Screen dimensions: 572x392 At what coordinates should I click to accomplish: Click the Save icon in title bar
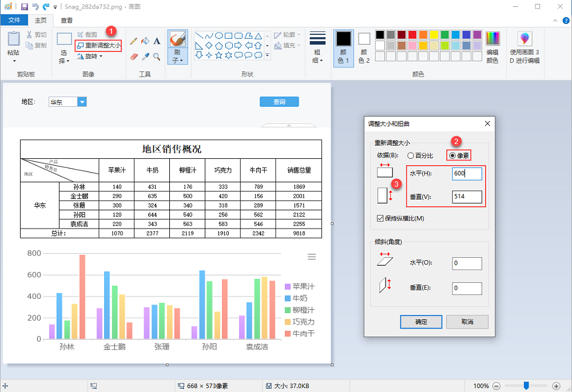click(25, 6)
